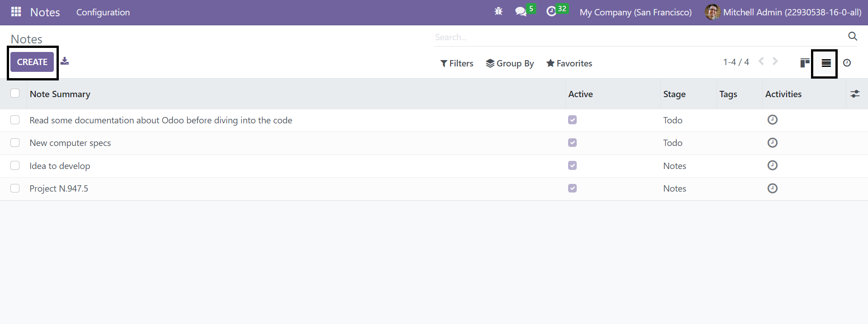The image size is (868, 324).
Task: Open activities clock icon in top bar
Action: tap(551, 12)
